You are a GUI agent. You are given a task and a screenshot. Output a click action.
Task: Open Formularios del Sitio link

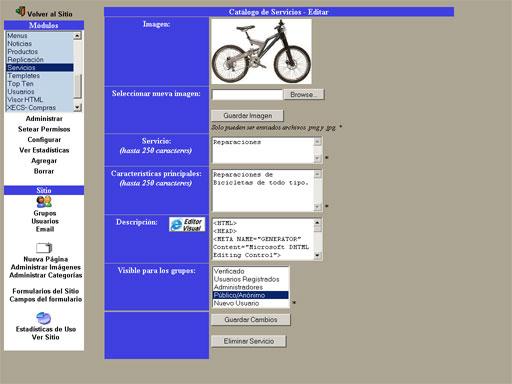[46, 291]
